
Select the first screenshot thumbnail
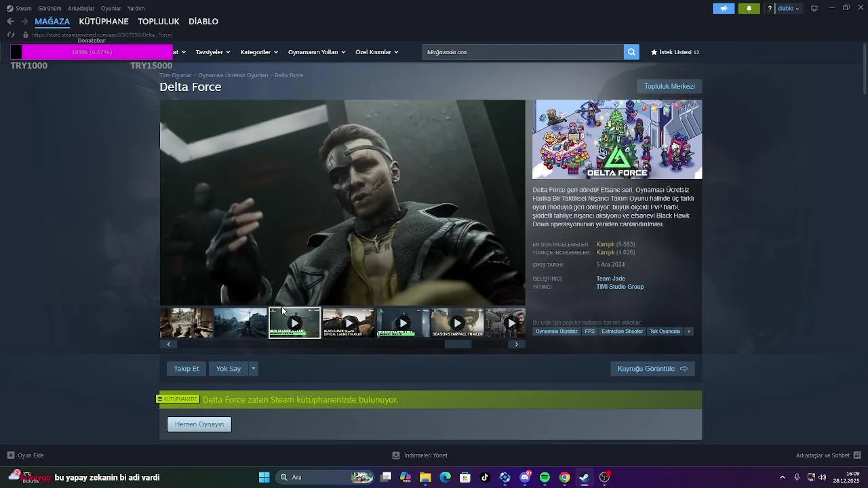(x=186, y=323)
